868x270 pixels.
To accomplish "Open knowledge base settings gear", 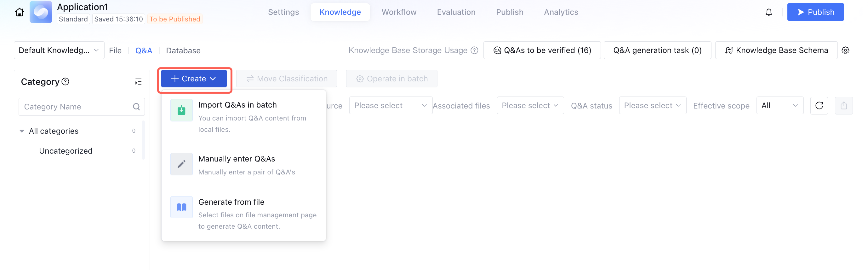I will click(x=845, y=50).
